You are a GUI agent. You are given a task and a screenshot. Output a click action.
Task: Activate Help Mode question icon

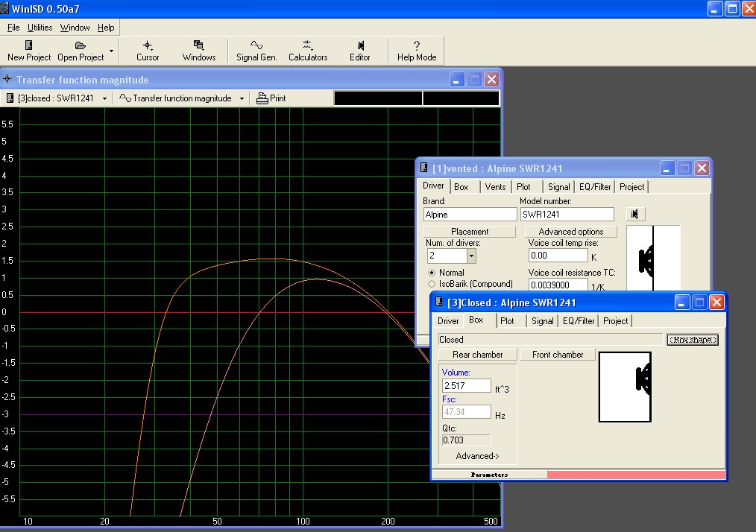pos(417,45)
